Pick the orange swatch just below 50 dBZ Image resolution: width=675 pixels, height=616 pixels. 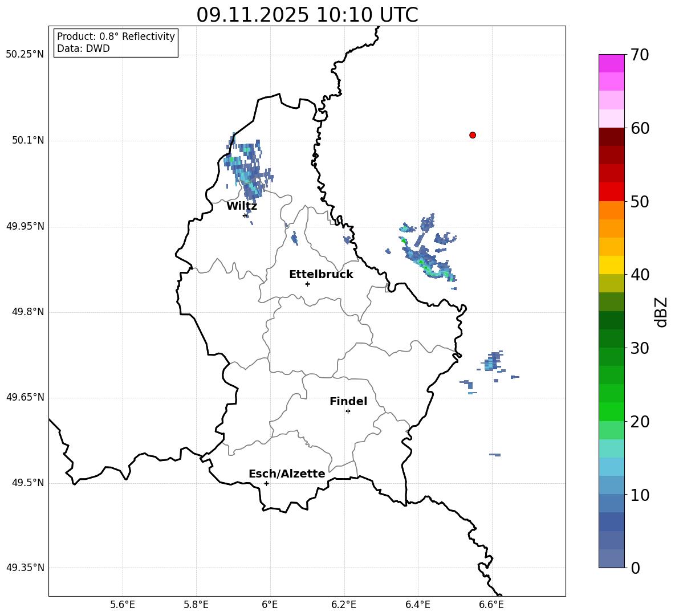tap(612, 210)
